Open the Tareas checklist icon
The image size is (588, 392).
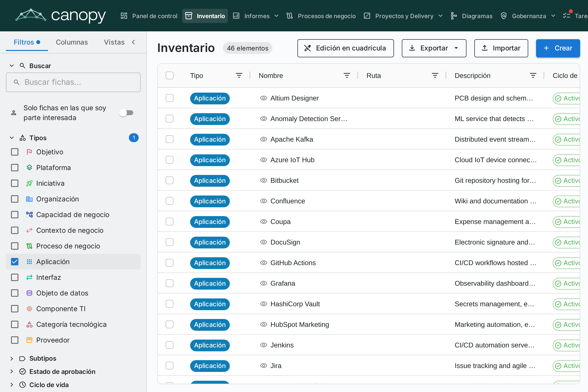(566, 16)
